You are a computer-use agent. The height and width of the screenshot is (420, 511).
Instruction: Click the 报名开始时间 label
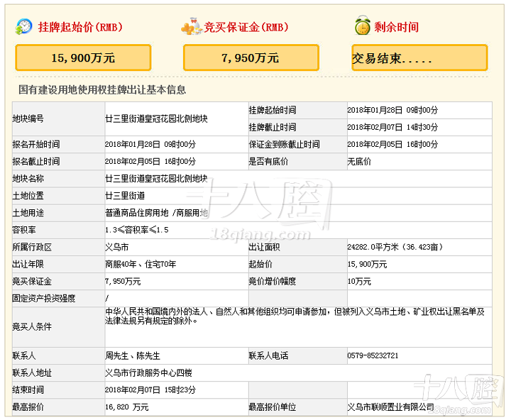[x=36, y=144]
